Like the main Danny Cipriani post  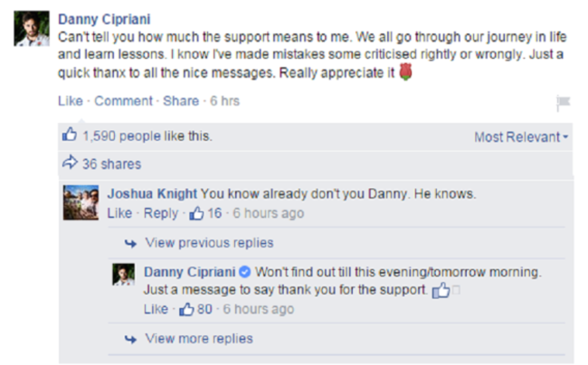tap(70, 101)
